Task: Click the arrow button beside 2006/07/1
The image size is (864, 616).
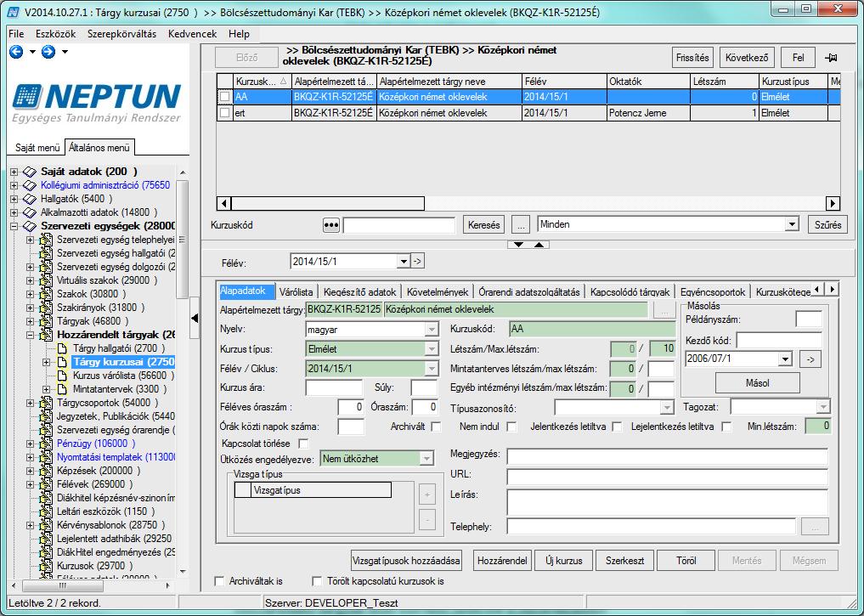Action: (810, 359)
